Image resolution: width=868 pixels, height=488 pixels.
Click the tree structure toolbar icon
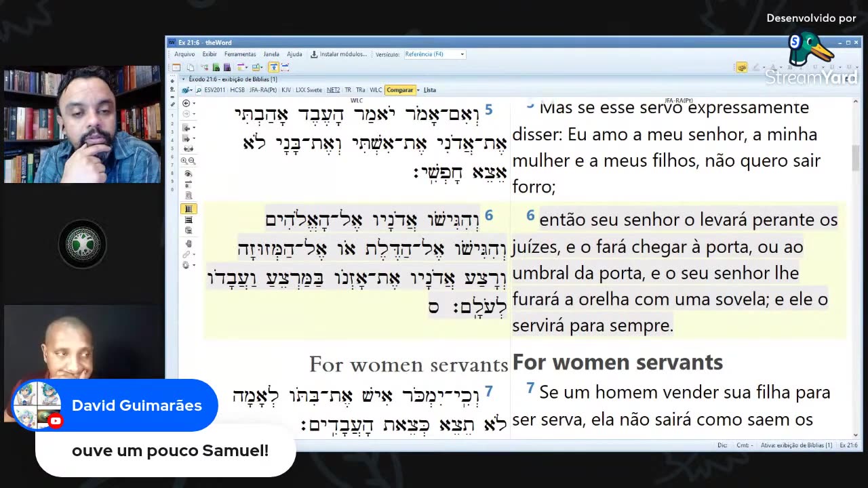205,67
